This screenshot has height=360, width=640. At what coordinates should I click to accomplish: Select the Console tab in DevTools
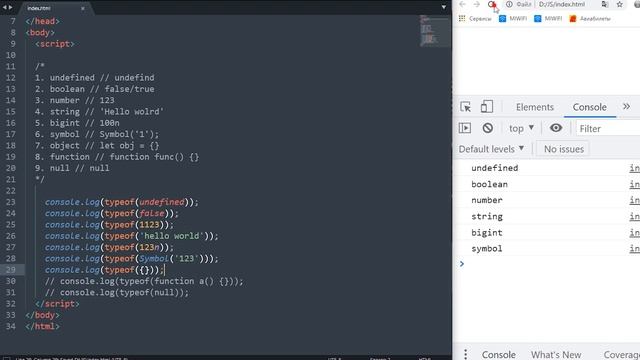coord(589,107)
